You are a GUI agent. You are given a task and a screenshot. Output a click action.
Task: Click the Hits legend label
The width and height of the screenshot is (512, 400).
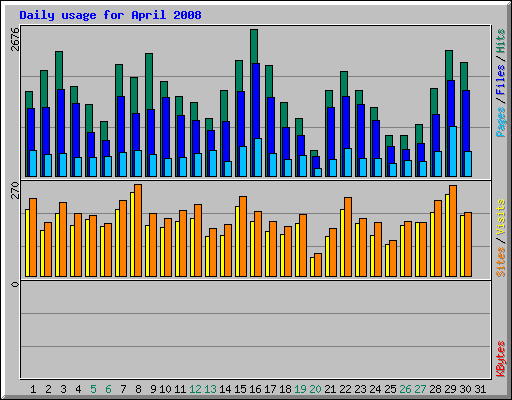pyautogui.click(x=501, y=41)
